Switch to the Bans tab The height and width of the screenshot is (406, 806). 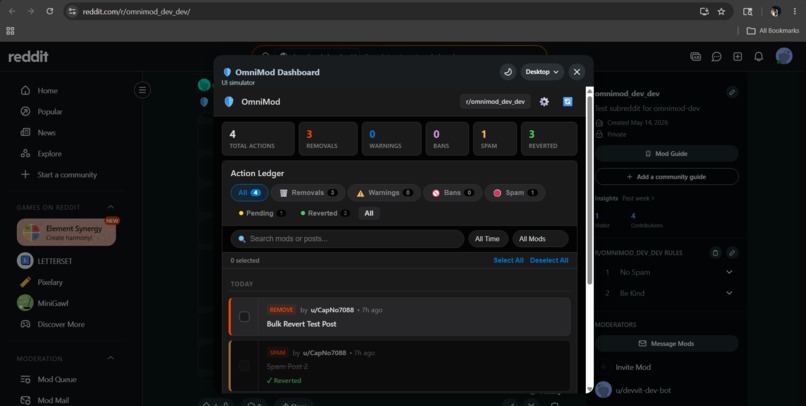452,193
